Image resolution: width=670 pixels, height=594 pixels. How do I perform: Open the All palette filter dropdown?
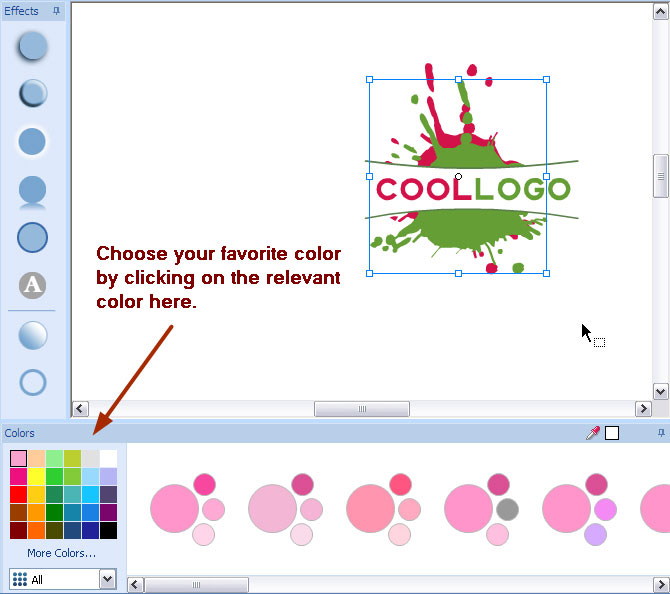(63, 579)
